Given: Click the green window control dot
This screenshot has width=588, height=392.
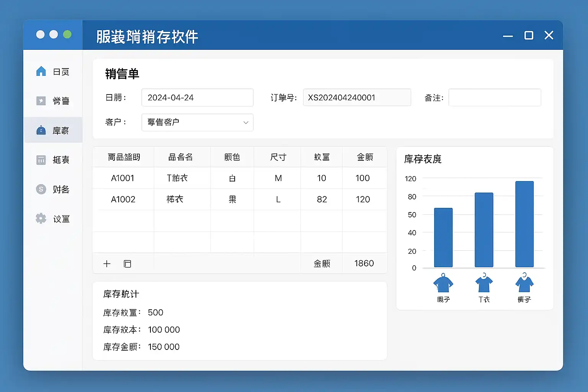Looking at the screenshot, I should [x=67, y=35].
